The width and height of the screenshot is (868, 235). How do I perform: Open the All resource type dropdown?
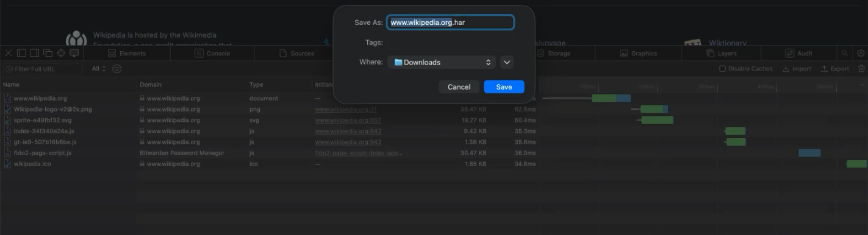click(99, 69)
